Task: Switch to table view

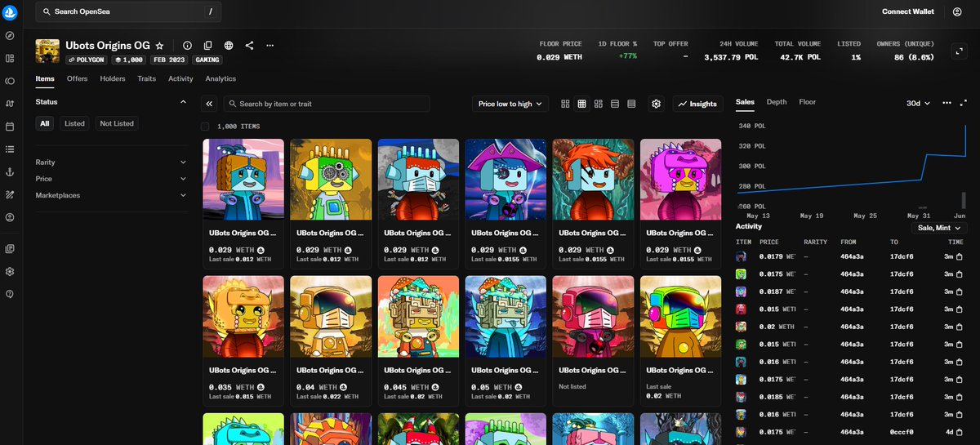Action: tap(631, 104)
